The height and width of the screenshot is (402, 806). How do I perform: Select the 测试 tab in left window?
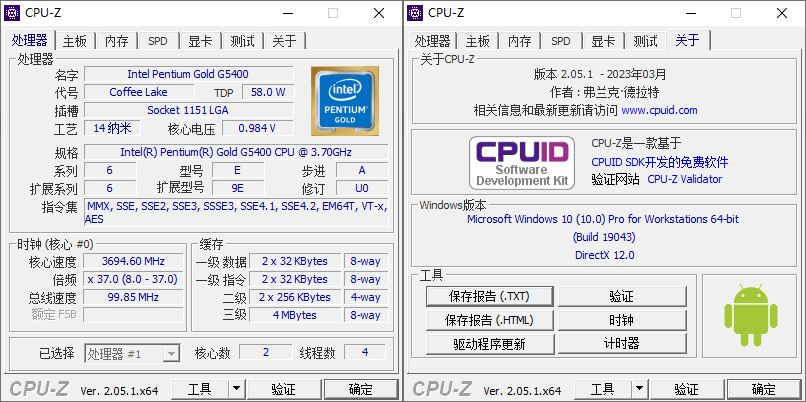click(x=242, y=41)
